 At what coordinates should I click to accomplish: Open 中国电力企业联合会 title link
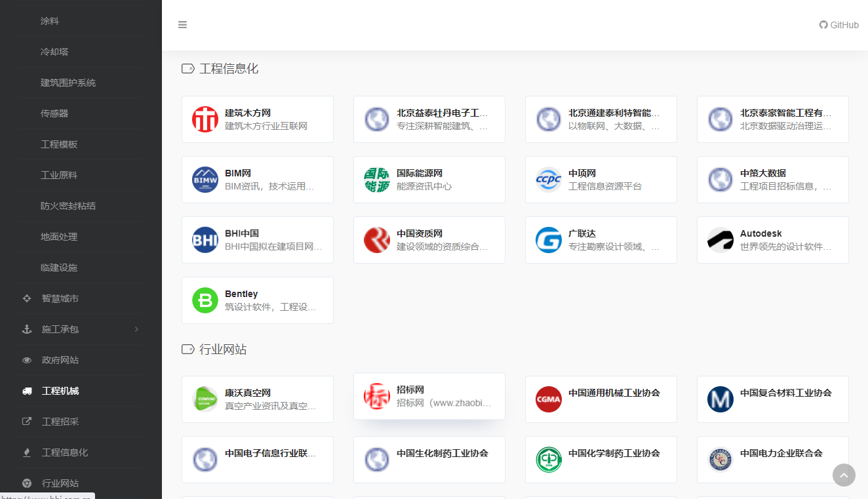click(781, 453)
